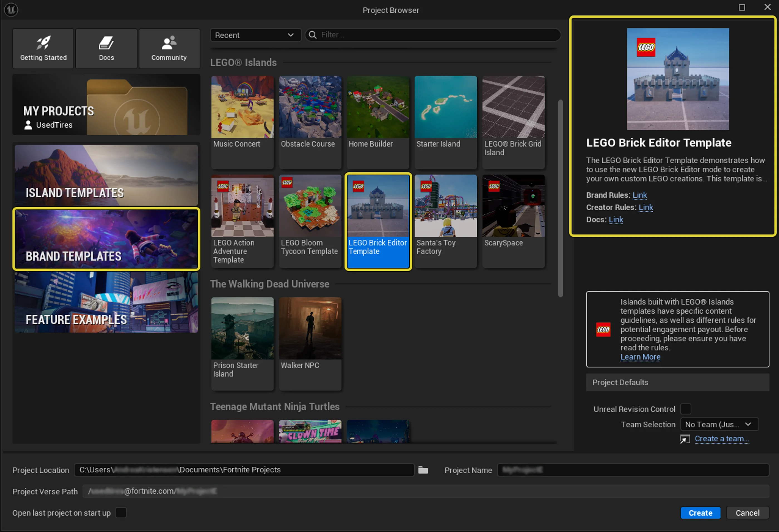
Task: Select the Prison Starter Island template
Action: click(242, 344)
